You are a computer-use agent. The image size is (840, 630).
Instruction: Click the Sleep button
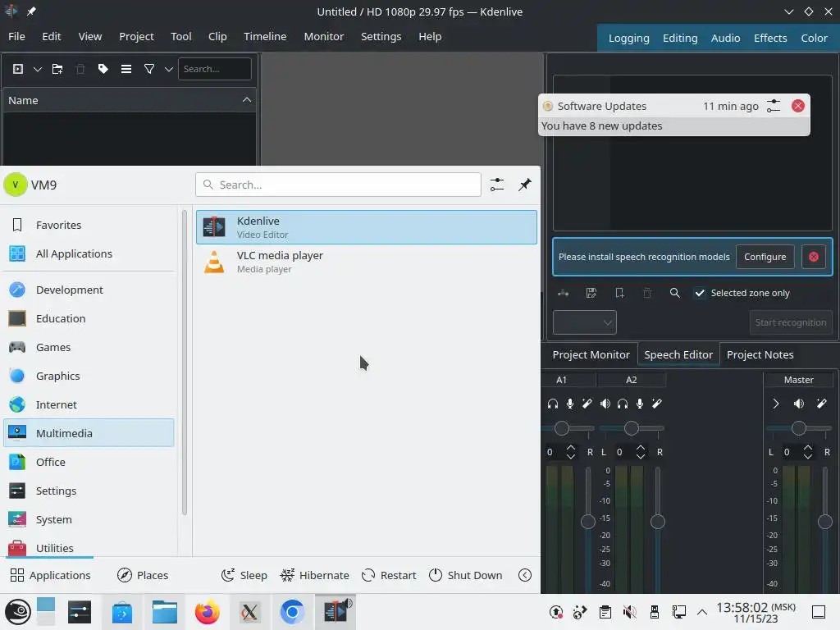pyautogui.click(x=244, y=575)
